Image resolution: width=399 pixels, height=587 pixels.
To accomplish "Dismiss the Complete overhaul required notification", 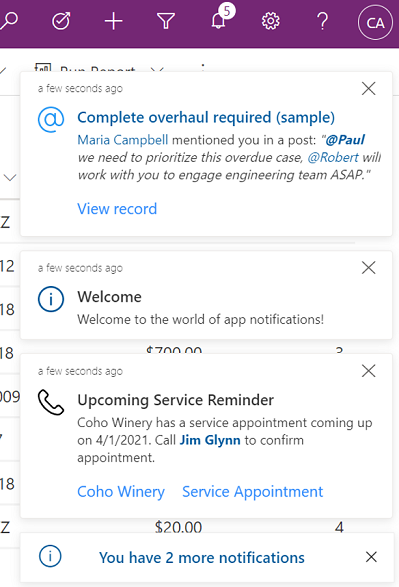I will point(369,89).
